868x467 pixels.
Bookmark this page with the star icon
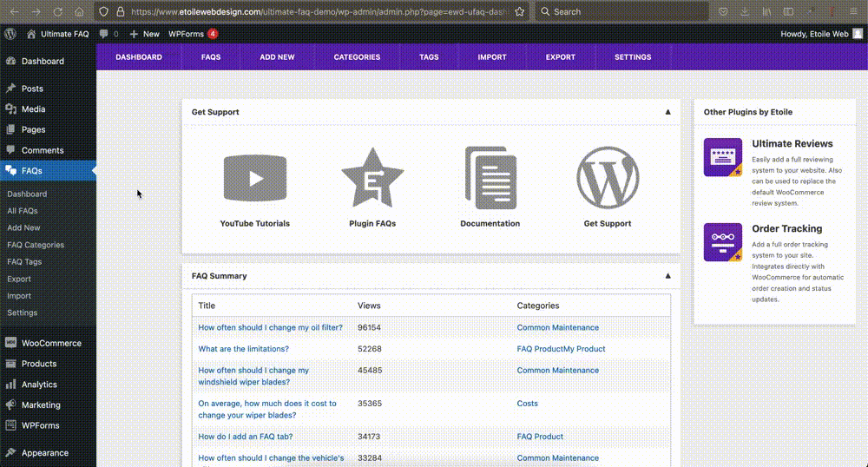[519, 11]
